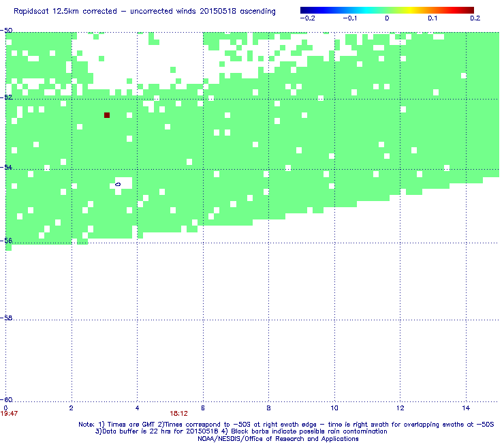This screenshot has width=504, height=443.
Task: Click the '6' longitude axis label
Action: tap(203, 408)
